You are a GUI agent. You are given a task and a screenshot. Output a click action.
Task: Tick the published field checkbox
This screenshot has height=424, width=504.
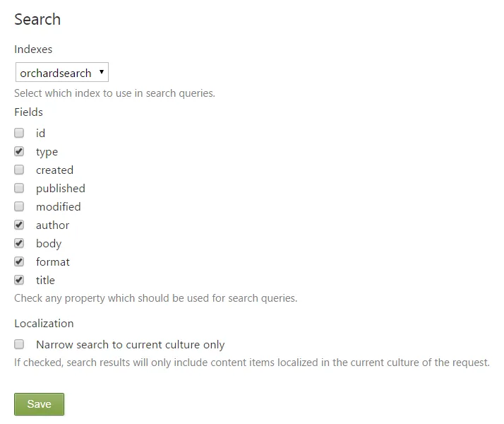pos(20,188)
